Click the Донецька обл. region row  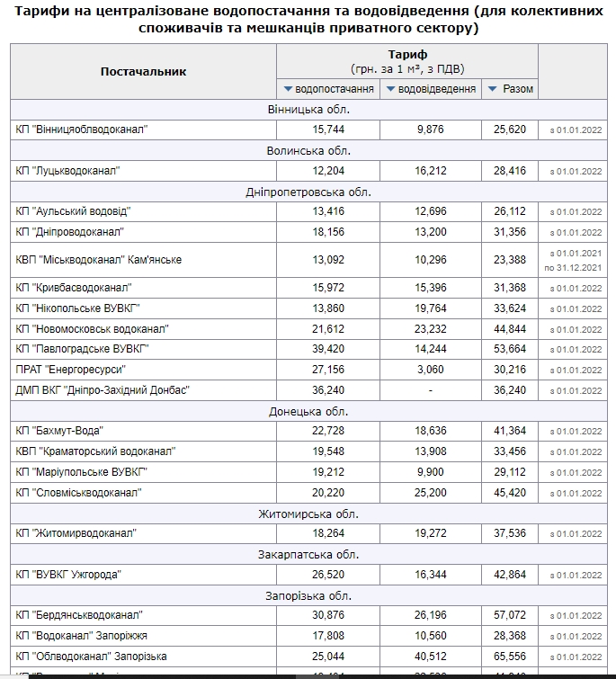308,411
